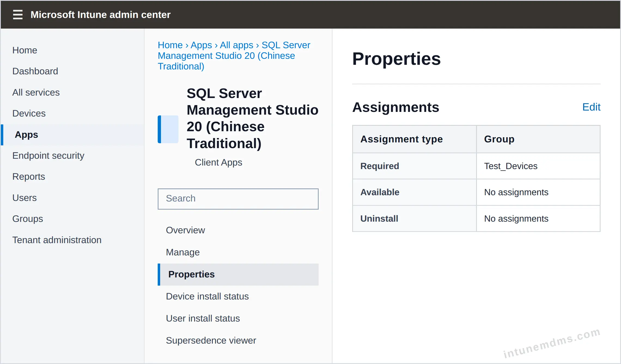This screenshot has height=364, width=621.
Task: Go to Home in left navigation
Action: [x=25, y=50]
